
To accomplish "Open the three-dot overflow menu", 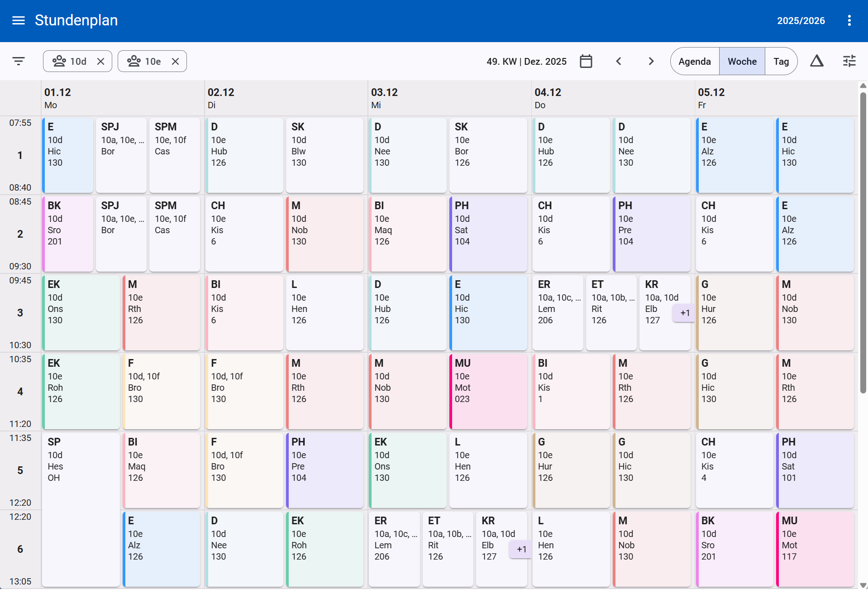I will click(x=849, y=20).
